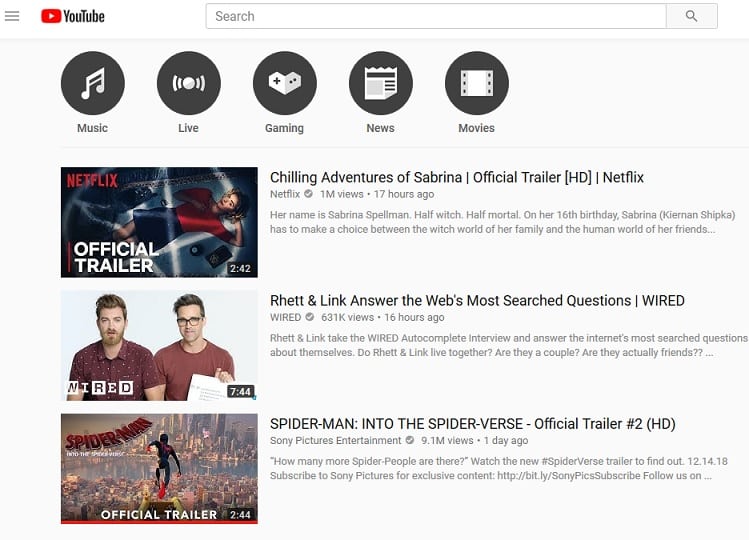749x540 pixels.
Task: Visit the Netflix channel link
Action: [285, 194]
